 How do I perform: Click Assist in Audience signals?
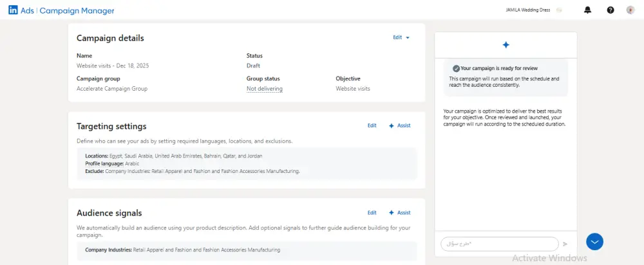click(399, 213)
